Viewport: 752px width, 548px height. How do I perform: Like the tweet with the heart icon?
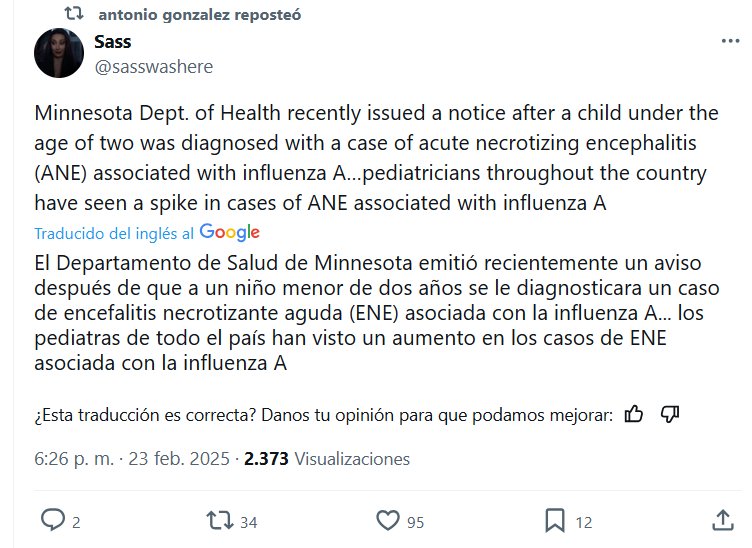pyautogui.click(x=388, y=520)
